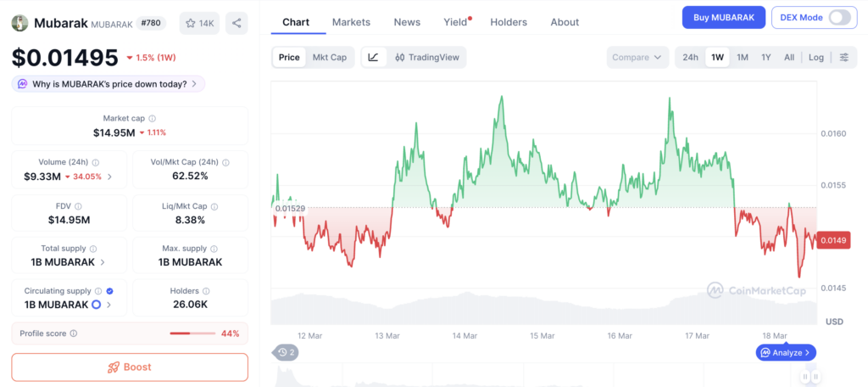Open the Yield tab

(x=457, y=22)
